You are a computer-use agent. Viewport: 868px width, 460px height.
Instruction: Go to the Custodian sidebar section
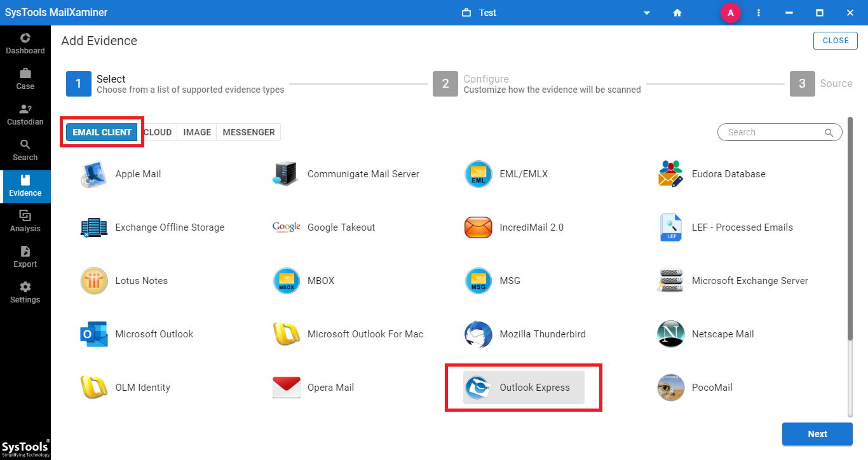click(25, 114)
